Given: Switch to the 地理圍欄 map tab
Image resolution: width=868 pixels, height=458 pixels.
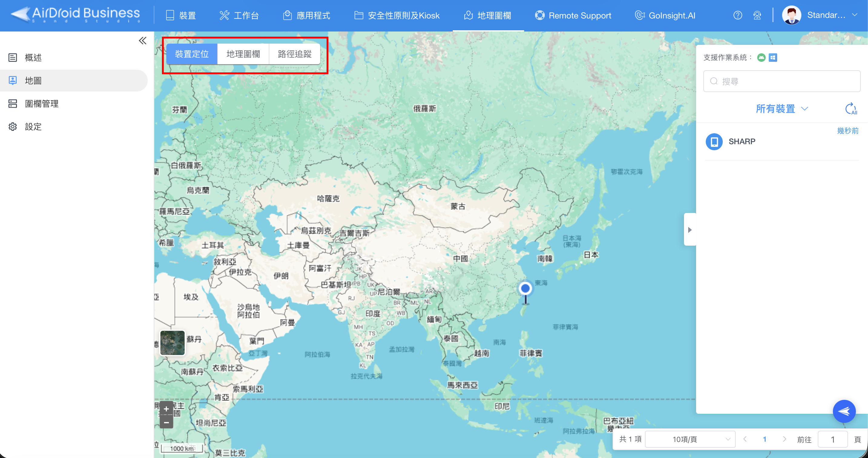Looking at the screenshot, I should [243, 54].
